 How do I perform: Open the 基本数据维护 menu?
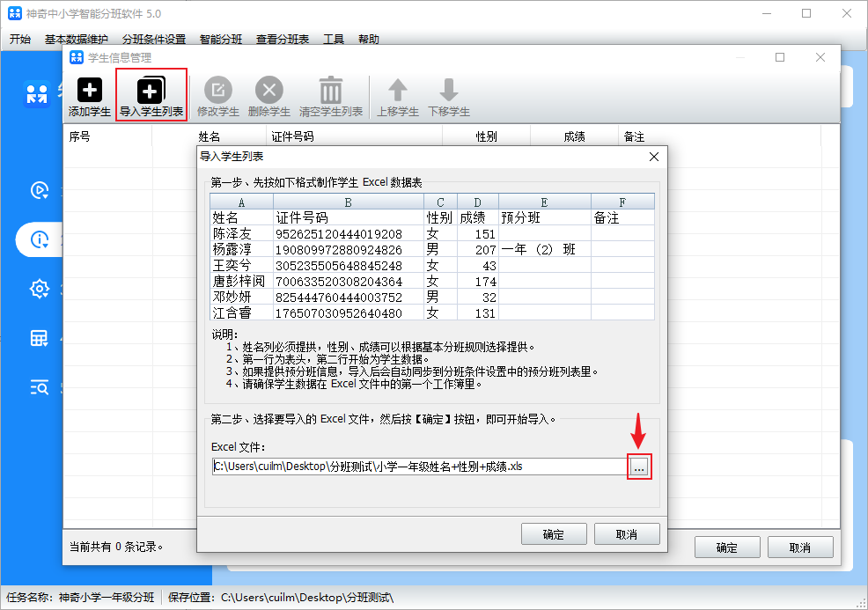coord(76,40)
